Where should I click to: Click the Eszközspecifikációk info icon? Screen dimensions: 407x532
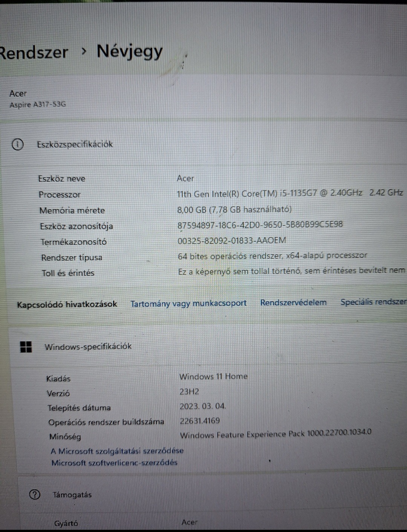click(17, 144)
